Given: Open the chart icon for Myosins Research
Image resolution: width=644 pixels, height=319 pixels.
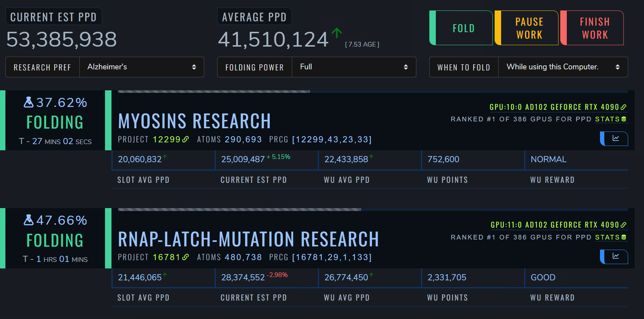Looking at the screenshot, I should [x=615, y=139].
